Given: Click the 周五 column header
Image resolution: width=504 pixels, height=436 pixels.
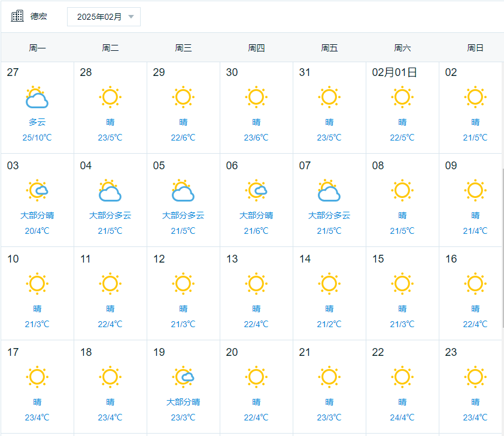Looking at the screenshot, I should [x=329, y=48].
